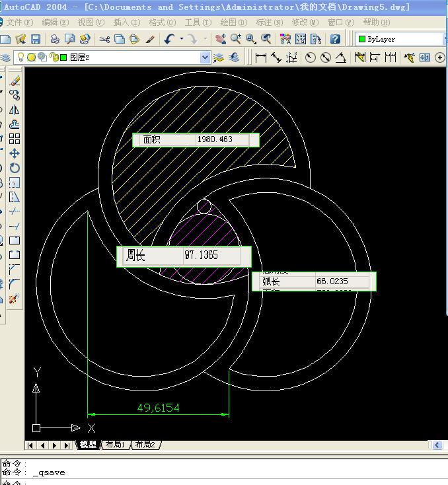Expand the 图层2 layer dropdown

(x=205, y=57)
